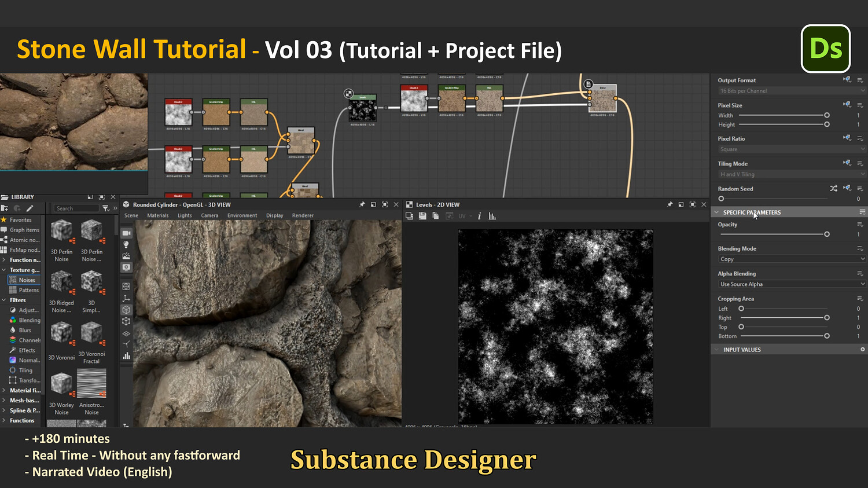This screenshot has width=868, height=488.
Task: Open the Output Format dropdown
Action: click(792, 91)
